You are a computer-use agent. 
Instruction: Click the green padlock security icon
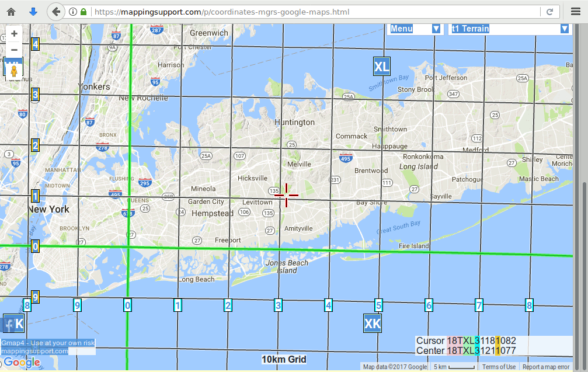[84, 12]
